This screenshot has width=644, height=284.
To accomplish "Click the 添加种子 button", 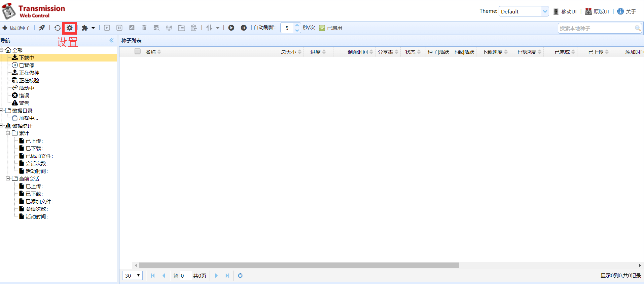I will click(16, 28).
